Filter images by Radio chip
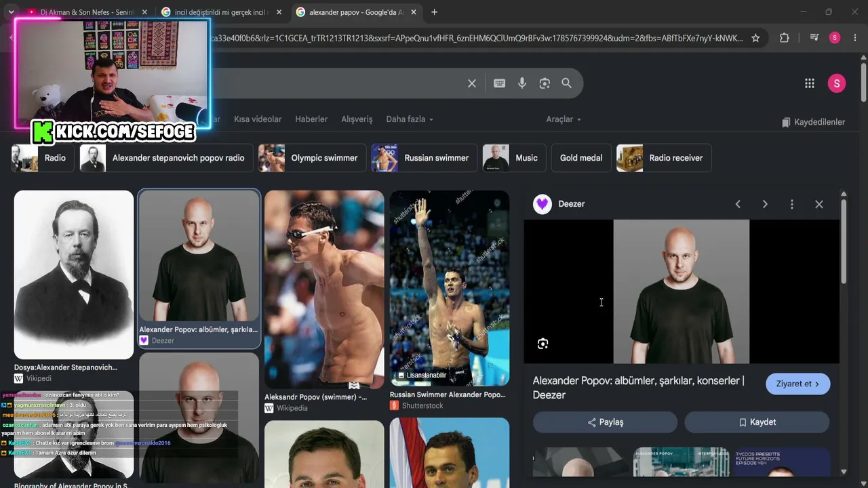The image size is (868, 488). coord(43,158)
